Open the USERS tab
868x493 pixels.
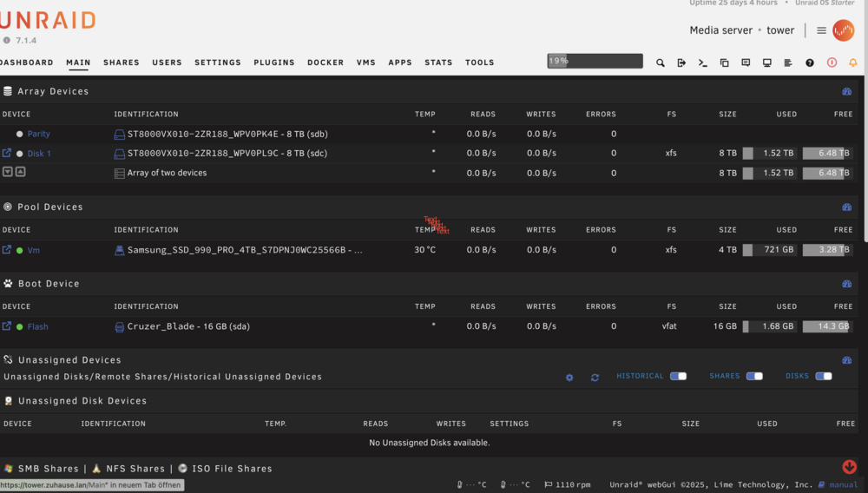coord(168,62)
